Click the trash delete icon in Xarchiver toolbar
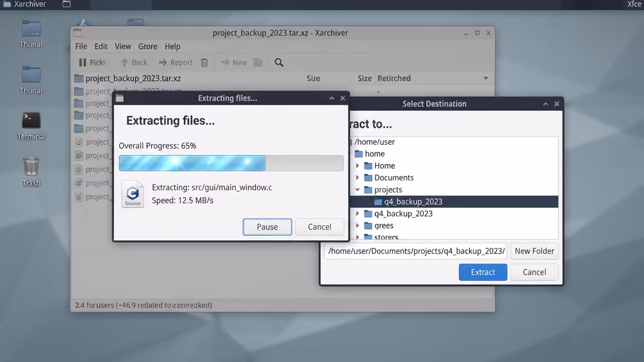This screenshot has width=644, height=362. tap(204, 62)
